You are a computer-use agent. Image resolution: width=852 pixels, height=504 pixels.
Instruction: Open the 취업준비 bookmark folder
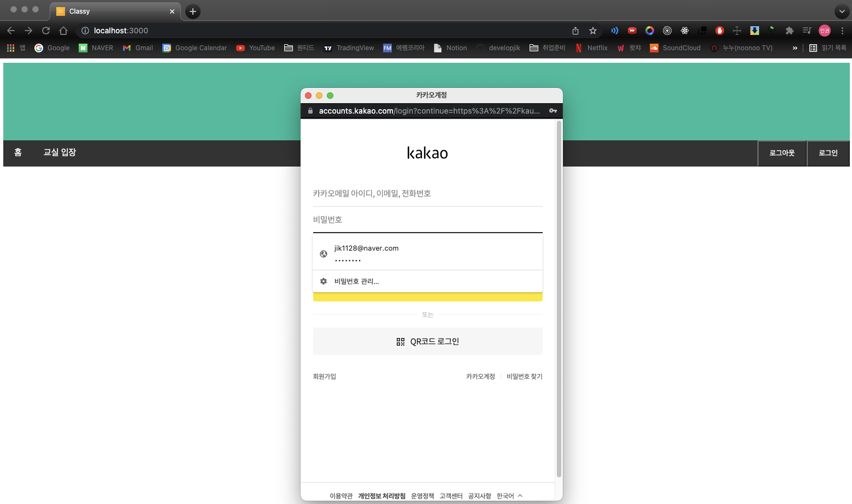[547, 48]
